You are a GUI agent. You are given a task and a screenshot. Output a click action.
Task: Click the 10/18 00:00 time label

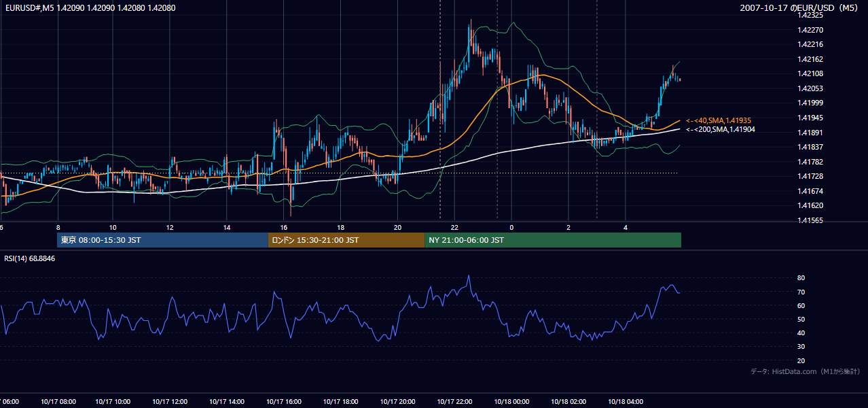(511, 402)
